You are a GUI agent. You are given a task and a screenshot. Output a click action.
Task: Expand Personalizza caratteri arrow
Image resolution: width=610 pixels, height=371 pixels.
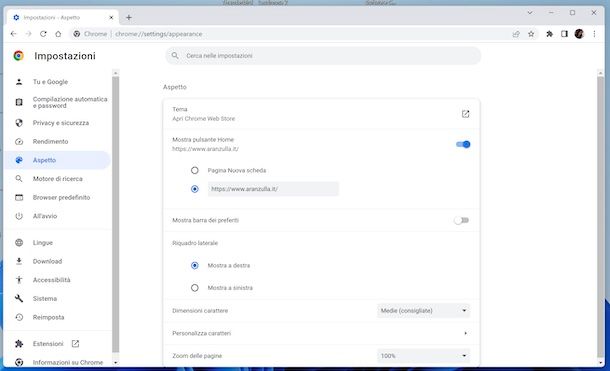click(465, 333)
